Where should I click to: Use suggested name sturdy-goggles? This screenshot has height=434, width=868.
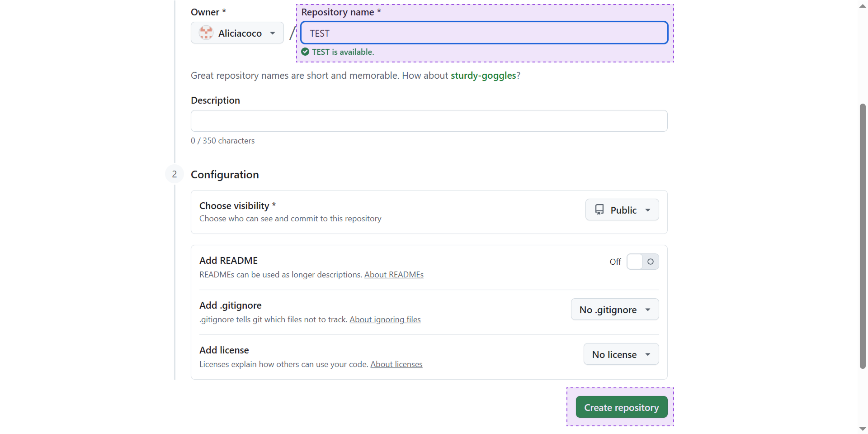click(483, 76)
